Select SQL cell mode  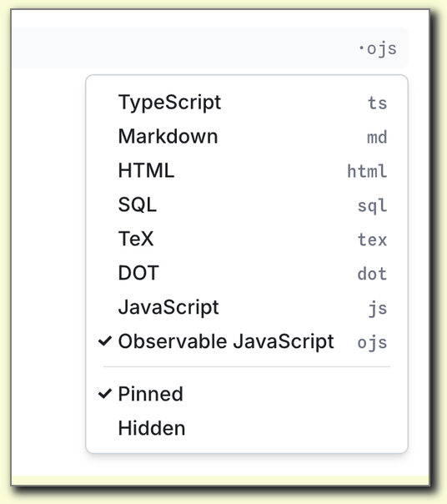click(247, 204)
